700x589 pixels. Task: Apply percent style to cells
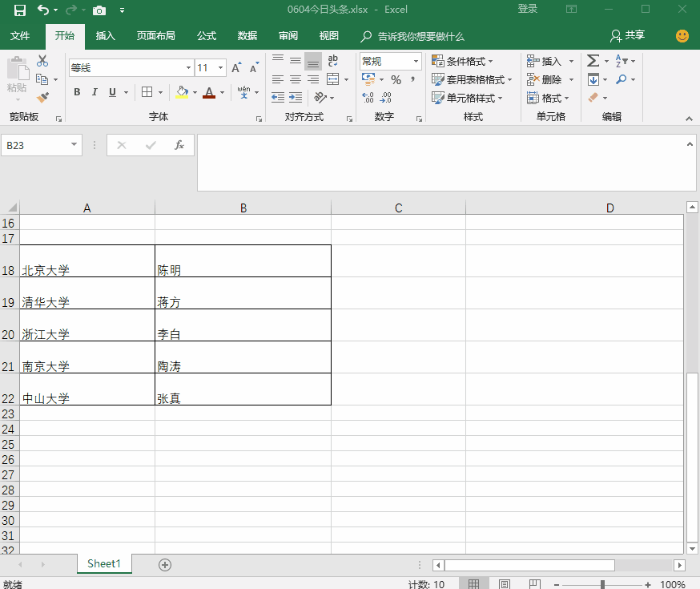pyautogui.click(x=396, y=80)
